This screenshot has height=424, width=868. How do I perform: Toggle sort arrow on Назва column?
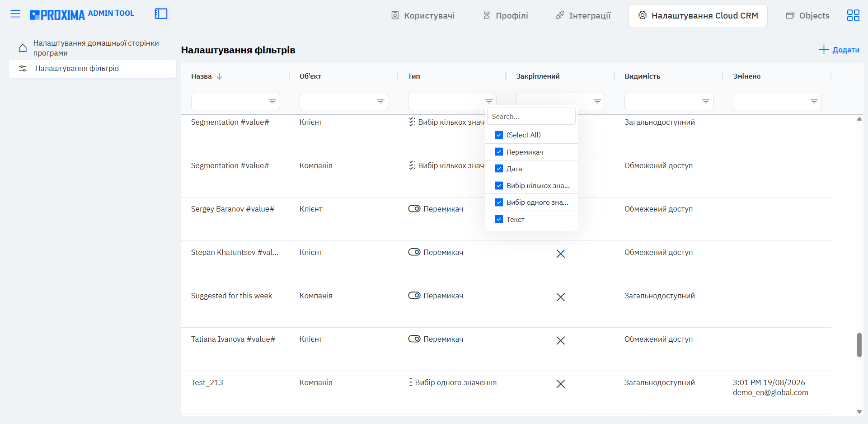pos(220,76)
